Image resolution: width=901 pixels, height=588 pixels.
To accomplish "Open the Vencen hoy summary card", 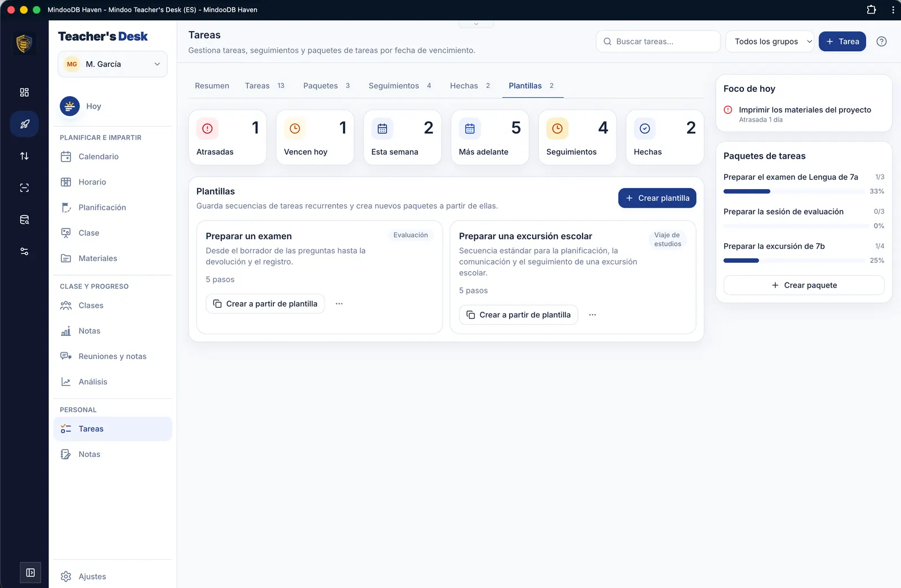I will coord(315,137).
